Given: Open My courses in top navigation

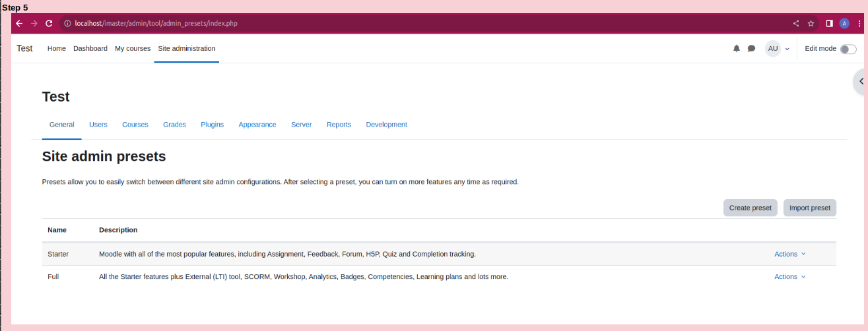Looking at the screenshot, I should [133, 48].
